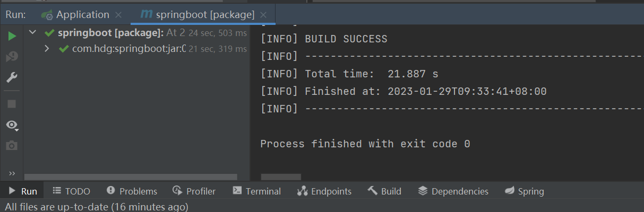Open the Terminal tool window
This screenshot has height=212, width=644.
[x=257, y=191]
